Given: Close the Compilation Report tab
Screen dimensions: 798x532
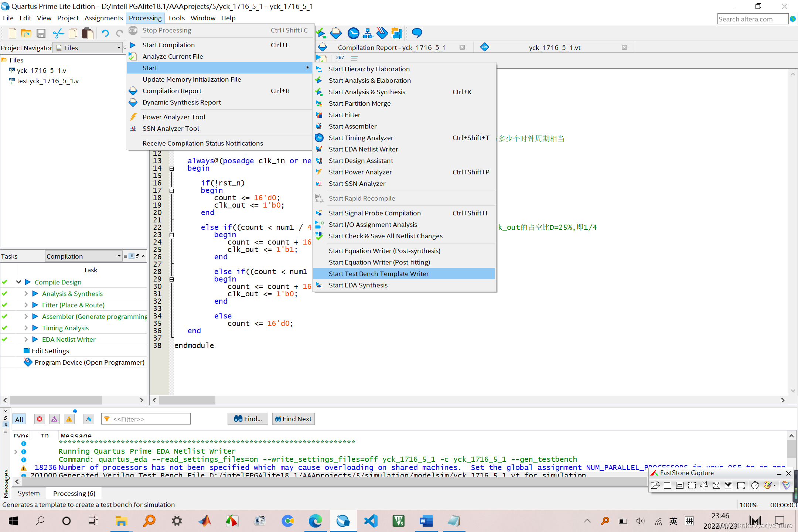Looking at the screenshot, I should coord(462,47).
